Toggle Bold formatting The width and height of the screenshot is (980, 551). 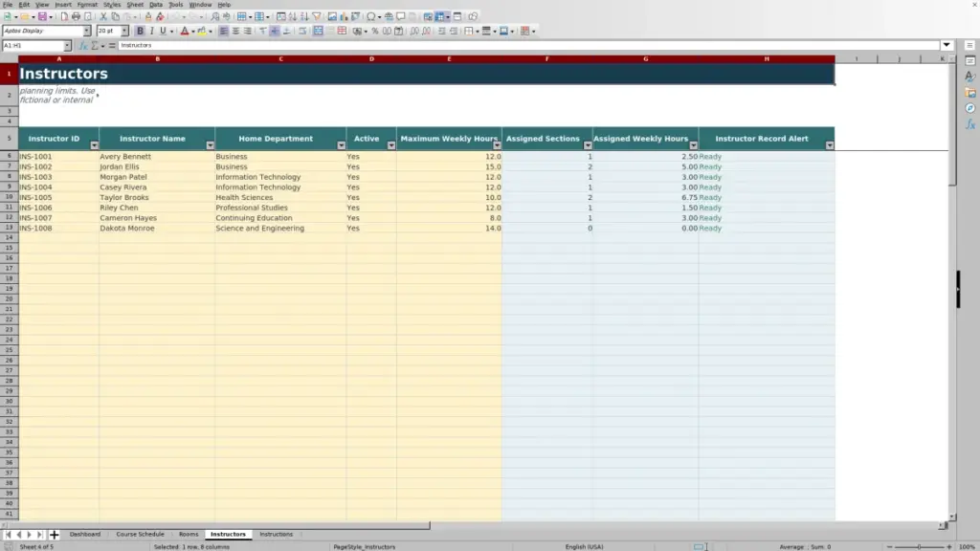[140, 31]
